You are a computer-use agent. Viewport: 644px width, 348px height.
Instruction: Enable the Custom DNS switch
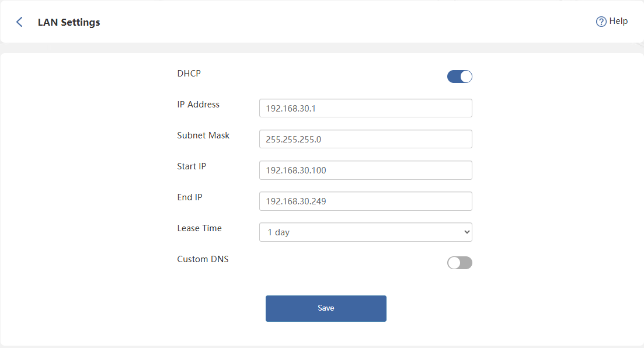[459, 263]
